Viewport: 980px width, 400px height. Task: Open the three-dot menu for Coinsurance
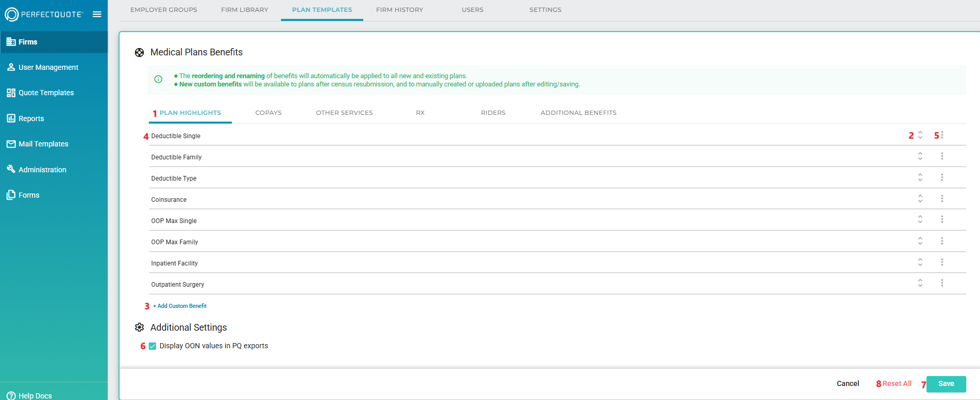click(x=942, y=199)
